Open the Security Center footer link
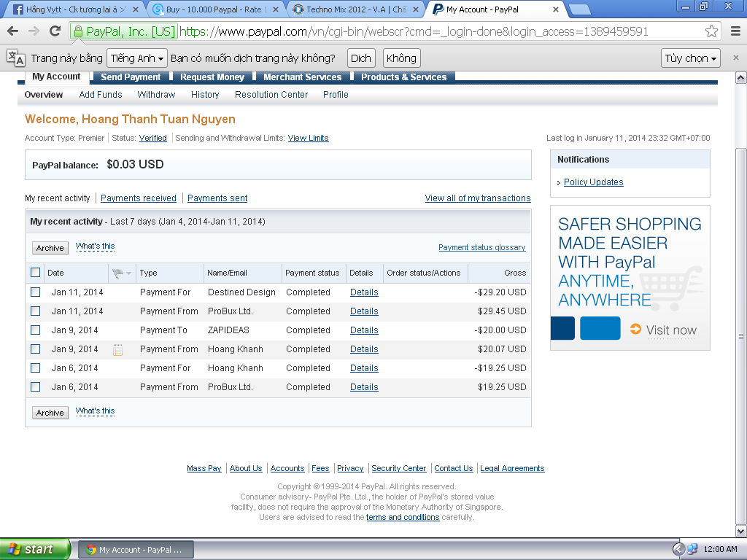 pyautogui.click(x=399, y=469)
